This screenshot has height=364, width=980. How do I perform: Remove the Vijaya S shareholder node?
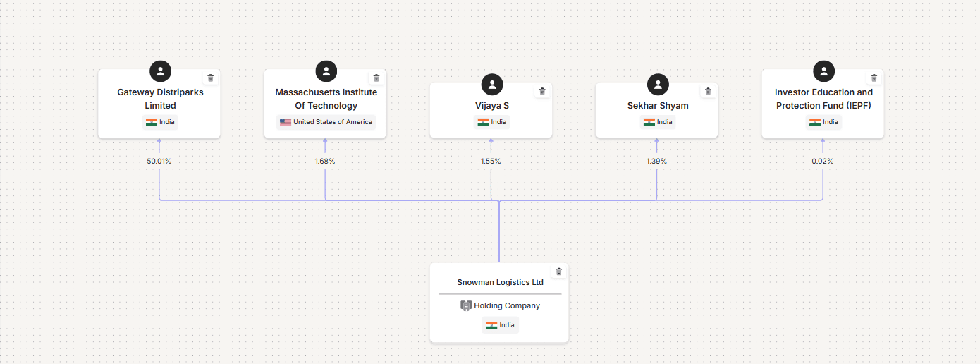point(542,92)
